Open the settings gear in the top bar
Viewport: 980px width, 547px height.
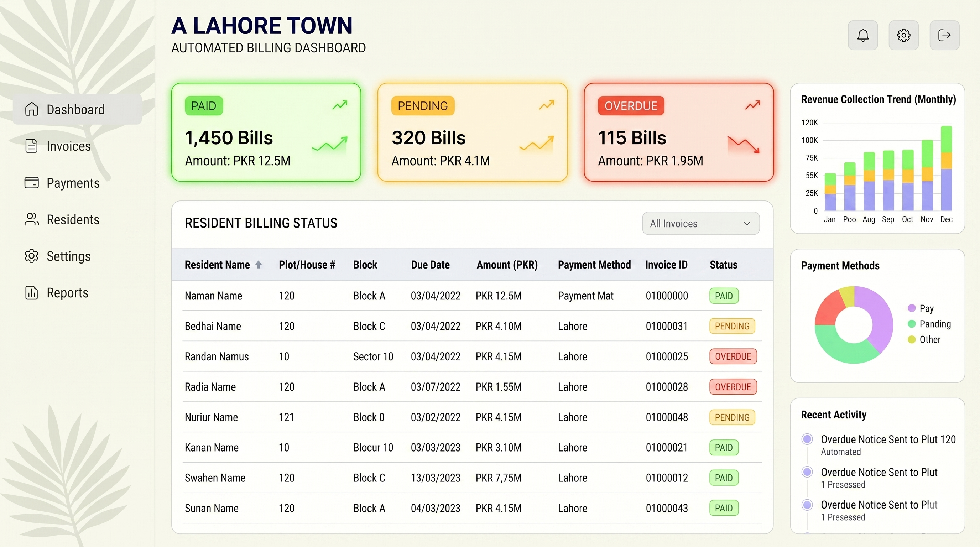[904, 35]
